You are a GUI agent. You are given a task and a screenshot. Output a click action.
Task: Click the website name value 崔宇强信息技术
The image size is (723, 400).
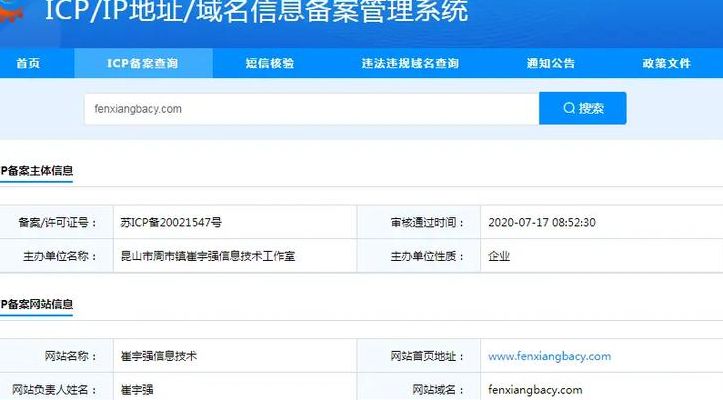click(x=159, y=356)
